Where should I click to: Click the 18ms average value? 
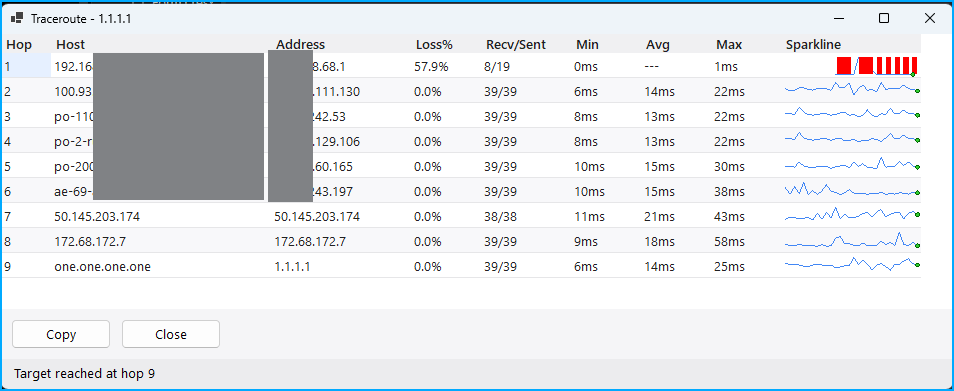click(x=660, y=241)
